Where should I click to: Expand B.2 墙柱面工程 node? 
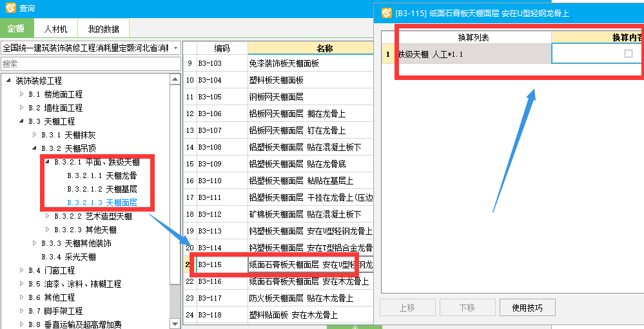pyautogui.click(x=22, y=108)
